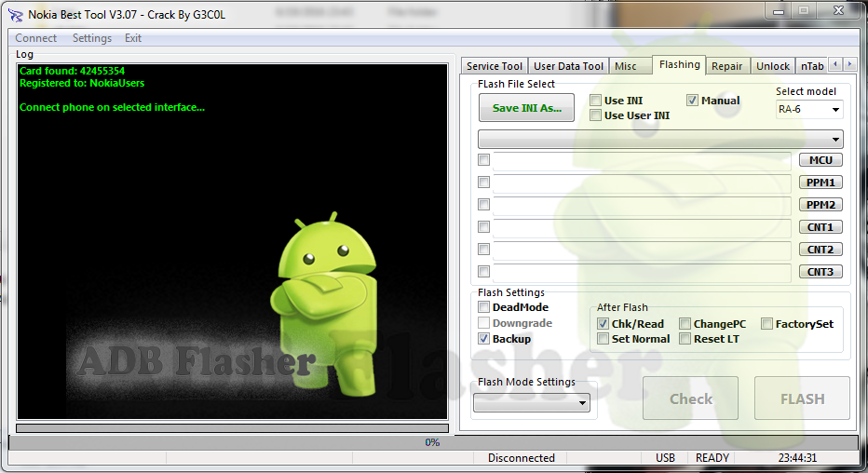
Task: Enable the Use User INI checkbox
Action: [596, 115]
